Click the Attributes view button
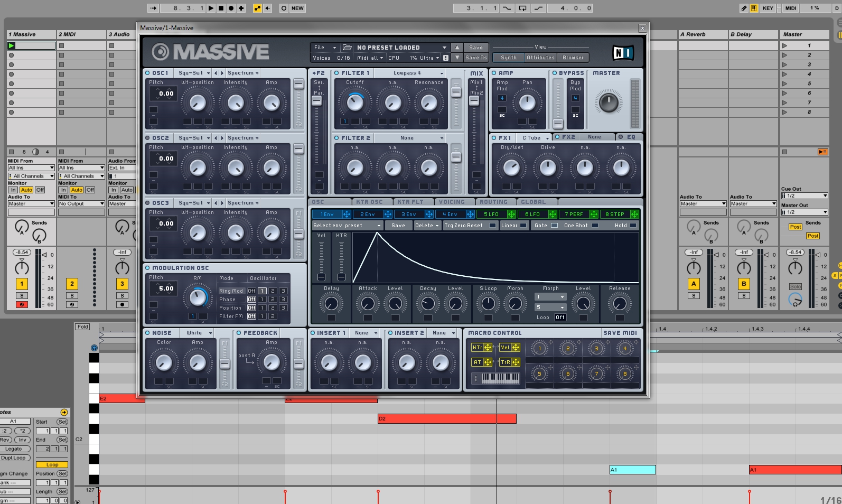Image resolution: width=842 pixels, height=504 pixels. (x=540, y=58)
